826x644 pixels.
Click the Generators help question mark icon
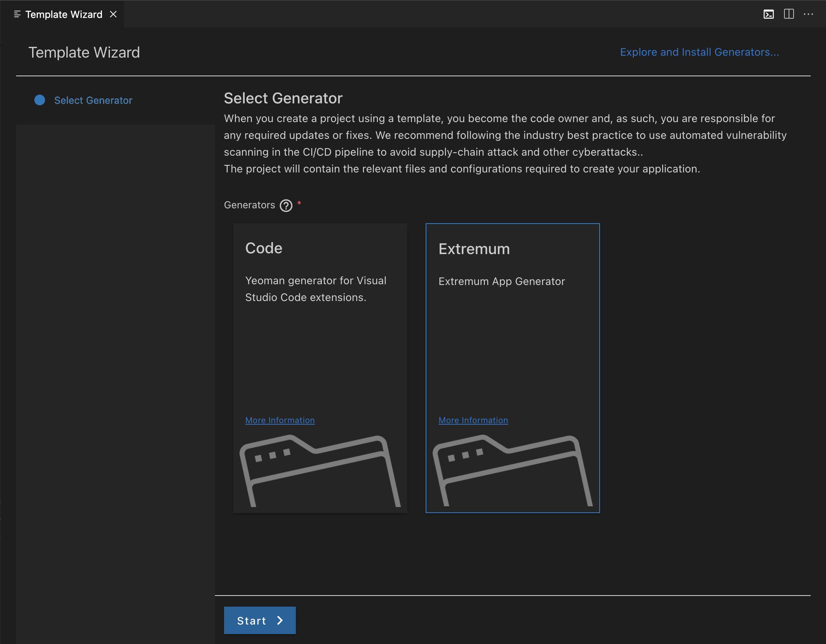286,206
